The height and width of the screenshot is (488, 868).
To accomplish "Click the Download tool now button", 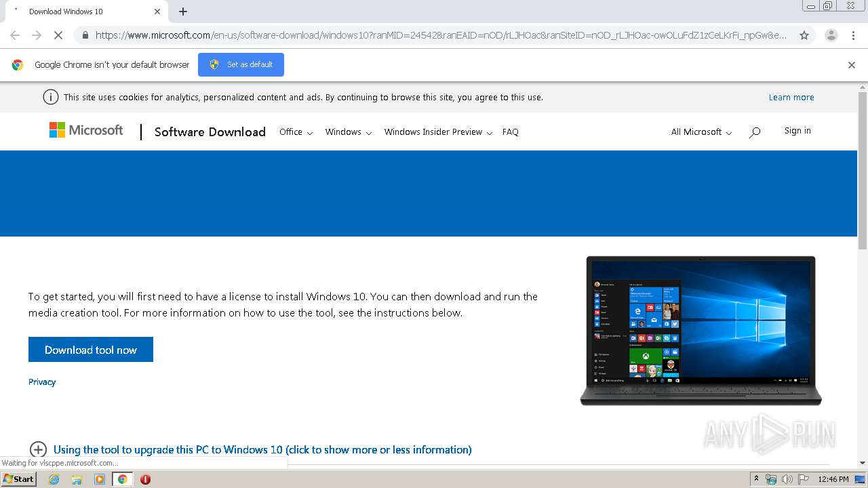I will click(x=91, y=350).
